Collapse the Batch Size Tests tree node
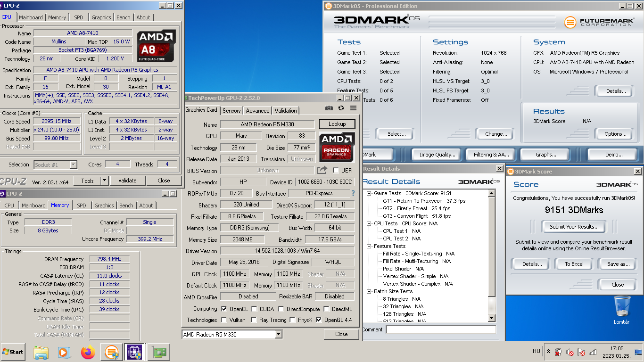The height and width of the screenshot is (362, 644). coord(369,291)
